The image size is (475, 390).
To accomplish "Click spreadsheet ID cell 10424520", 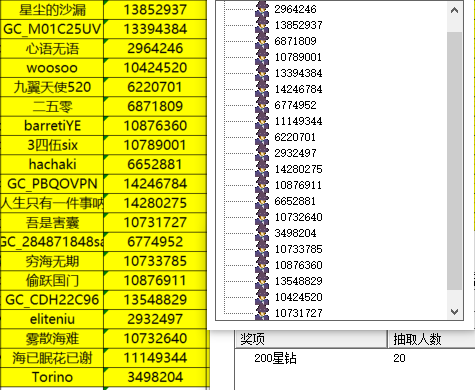I will click(x=155, y=68).
